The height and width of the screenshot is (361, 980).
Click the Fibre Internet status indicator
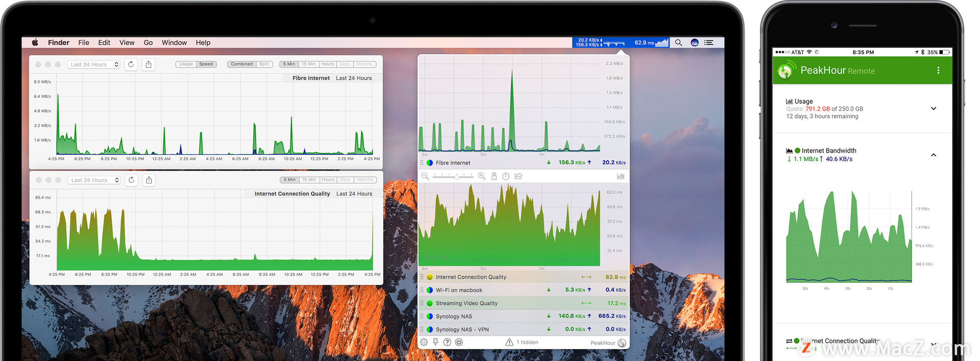coord(430,163)
